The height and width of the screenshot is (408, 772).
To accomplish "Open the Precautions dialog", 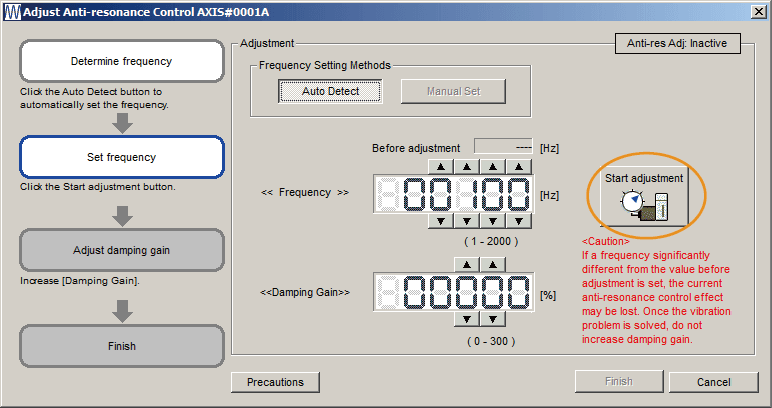I will point(275,382).
